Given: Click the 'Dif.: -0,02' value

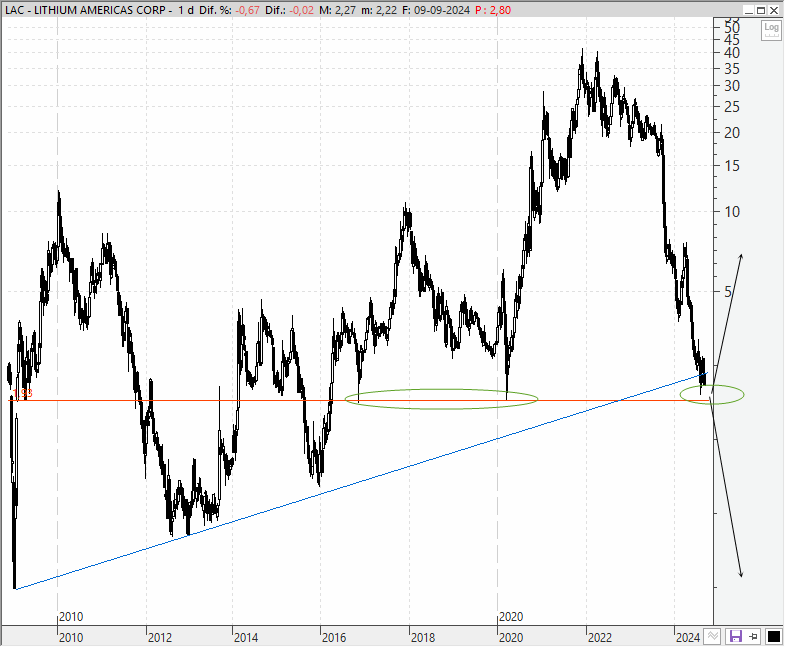Looking at the screenshot, I should [x=289, y=10].
